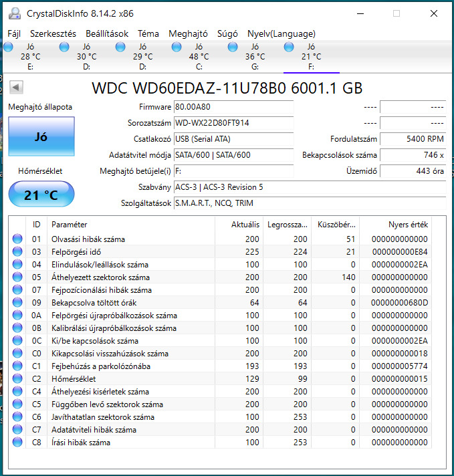Click the Aktuális column header

point(239,225)
